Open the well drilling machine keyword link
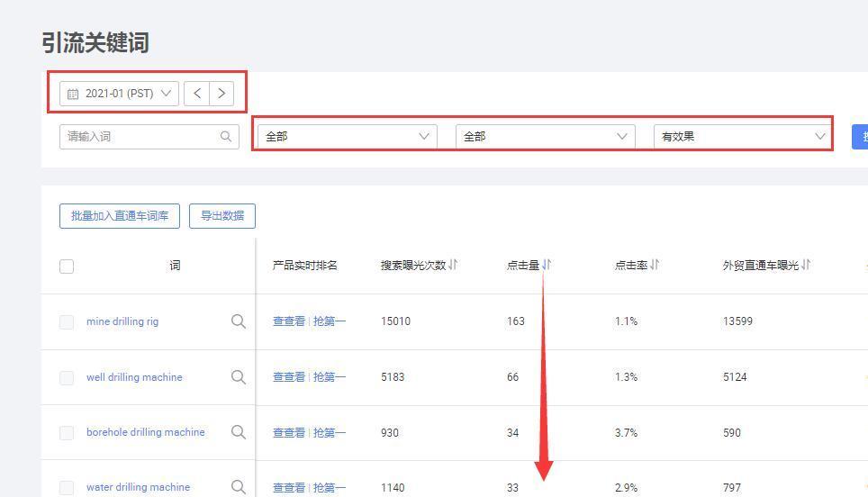 (x=134, y=377)
